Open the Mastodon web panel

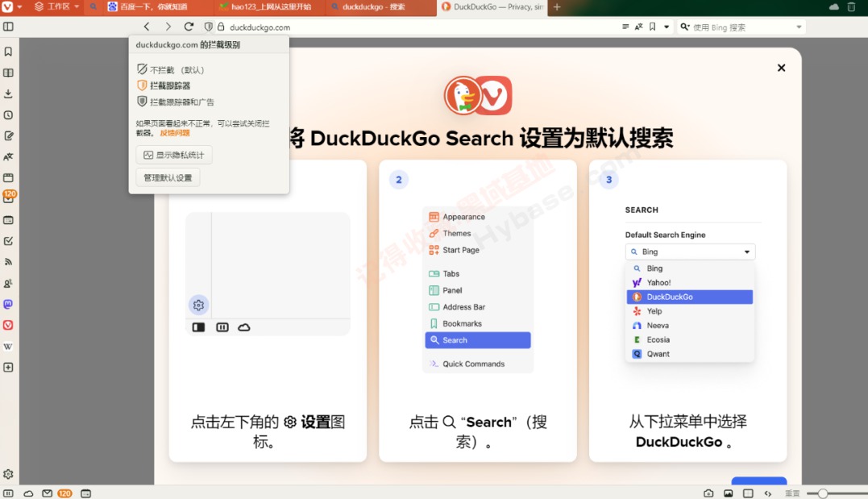click(8, 304)
